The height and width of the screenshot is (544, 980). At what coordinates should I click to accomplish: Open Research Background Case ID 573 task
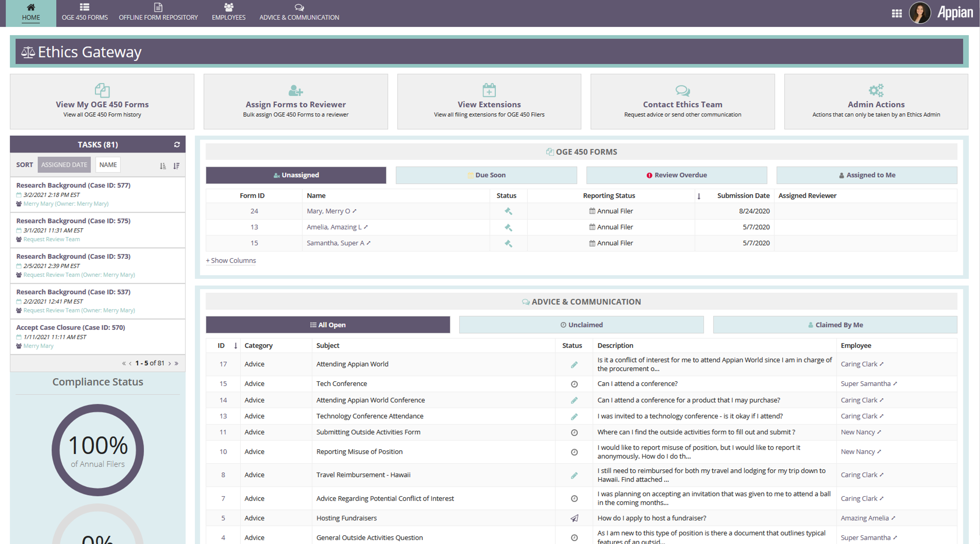pos(73,256)
